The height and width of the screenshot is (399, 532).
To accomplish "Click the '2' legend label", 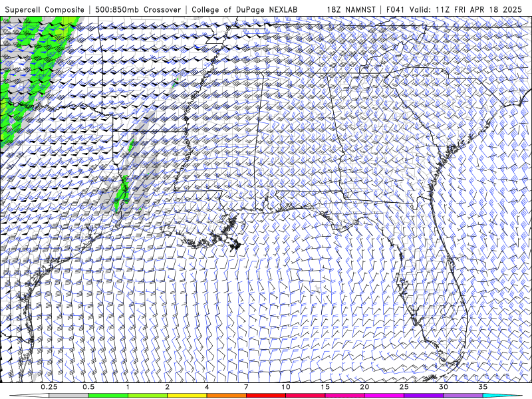I will coord(168,387).
